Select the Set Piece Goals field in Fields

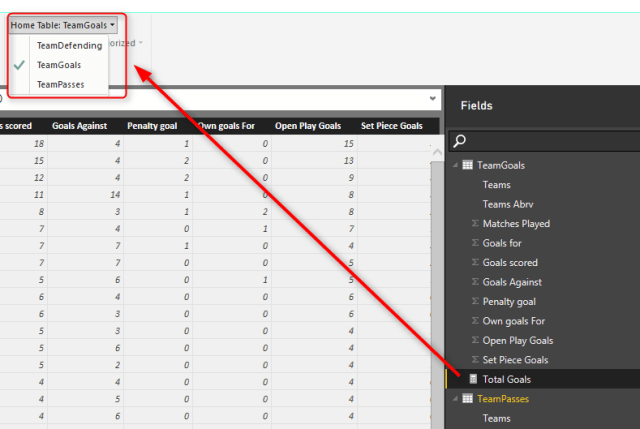(x=516, y=360)
